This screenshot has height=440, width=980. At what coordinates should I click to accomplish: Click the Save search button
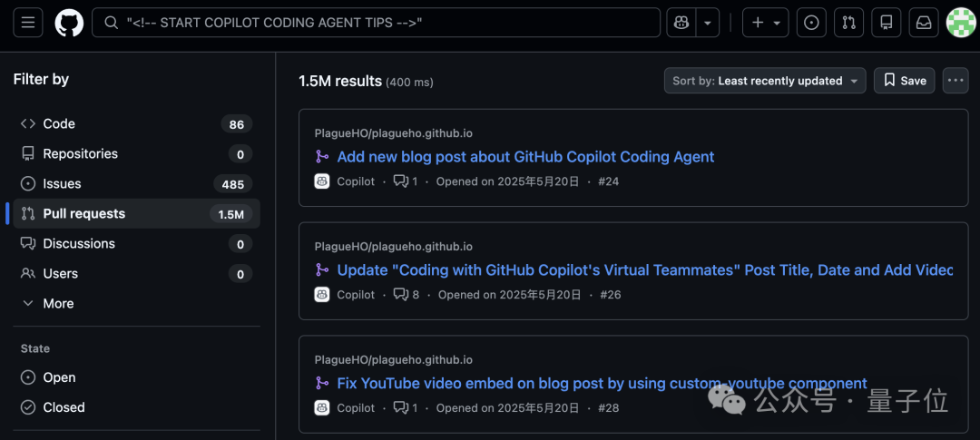point(904,81)
